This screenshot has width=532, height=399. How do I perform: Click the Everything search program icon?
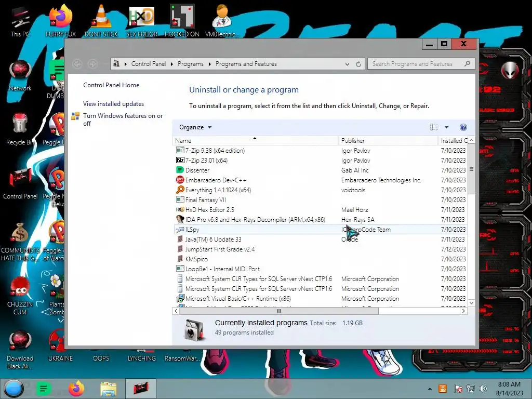click(180, 190)
